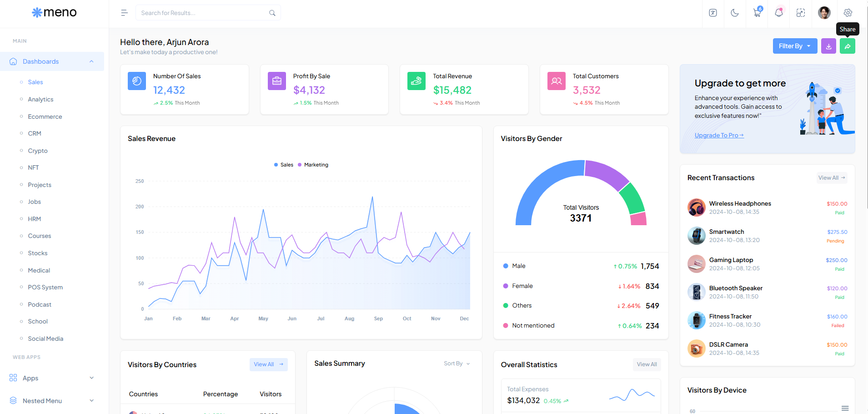Click the Bluetooth Speaker transaction image
The height and width of the screenshot is (414, 868).
697,292
